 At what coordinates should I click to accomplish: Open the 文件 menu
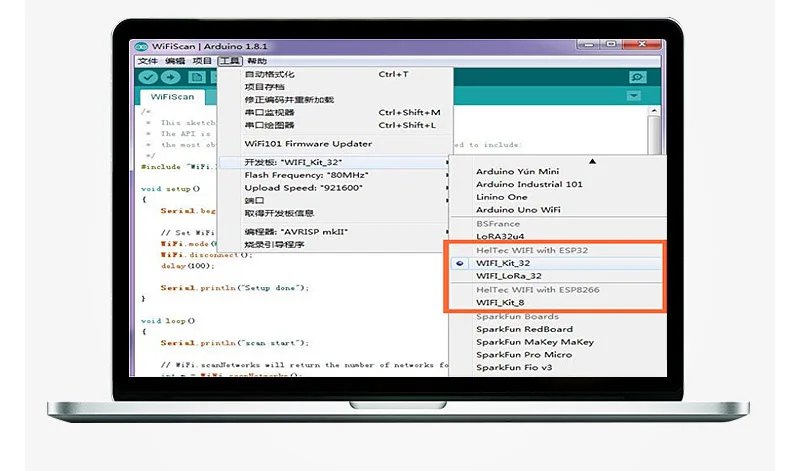(x=147, y=61)
